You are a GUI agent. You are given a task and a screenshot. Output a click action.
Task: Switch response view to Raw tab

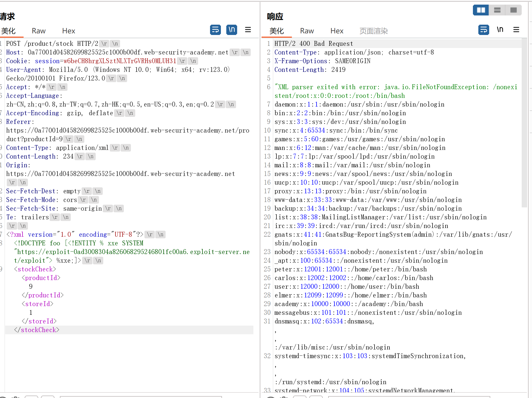(307, 31)
